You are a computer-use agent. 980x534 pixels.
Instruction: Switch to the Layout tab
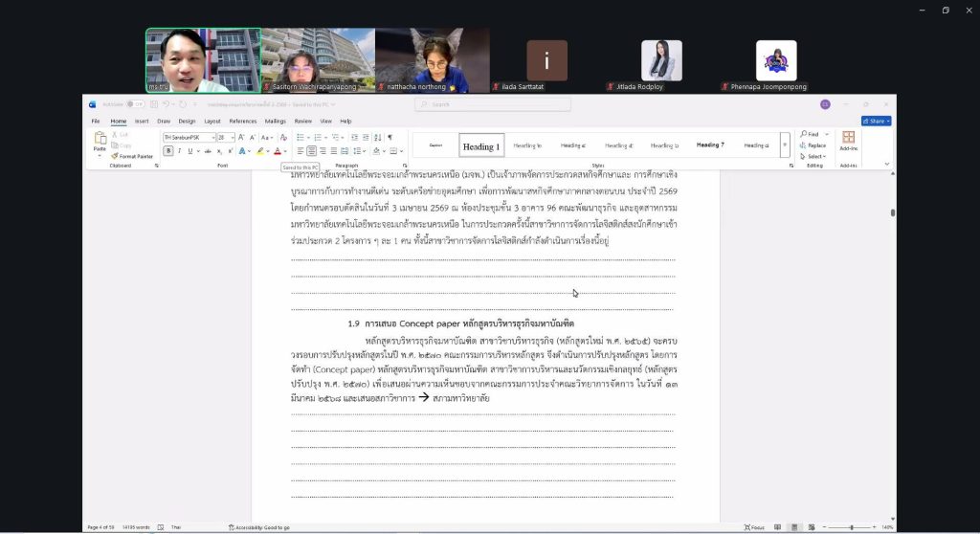coord(212,122)
